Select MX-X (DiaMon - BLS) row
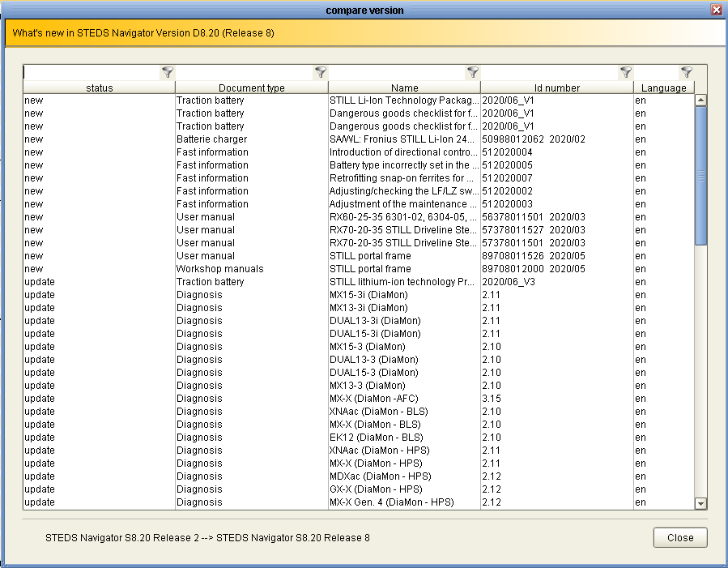Screen dimensions: 728x568 (x=359, y=425)
